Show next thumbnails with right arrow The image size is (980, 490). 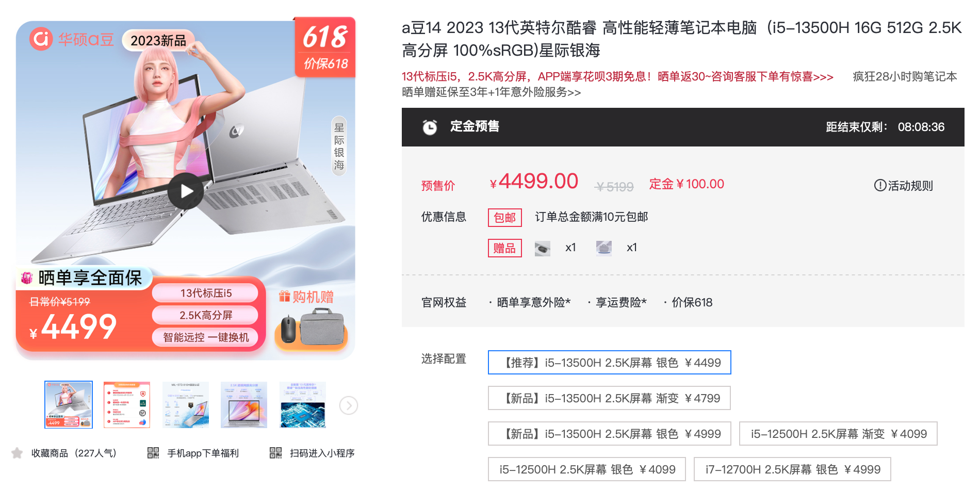349,405
